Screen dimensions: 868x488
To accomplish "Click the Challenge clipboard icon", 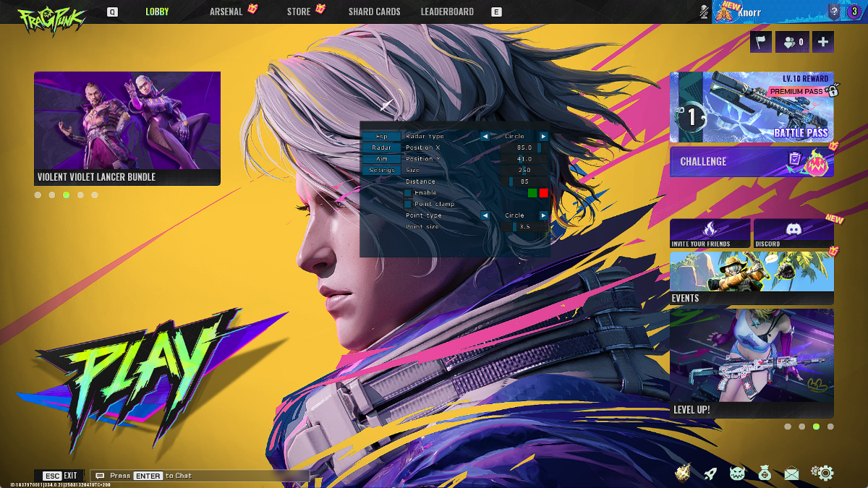I will pyautogui.click(x=796, y=160).
